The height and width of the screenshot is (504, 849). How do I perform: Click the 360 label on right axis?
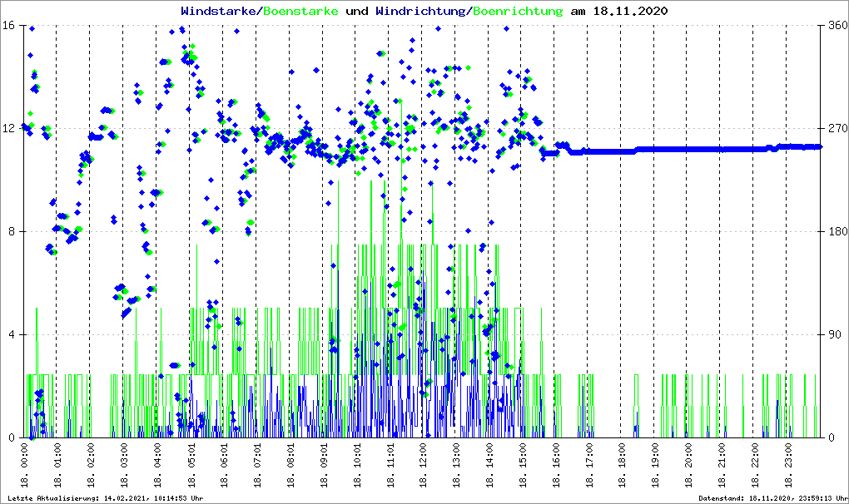(832, 25)
